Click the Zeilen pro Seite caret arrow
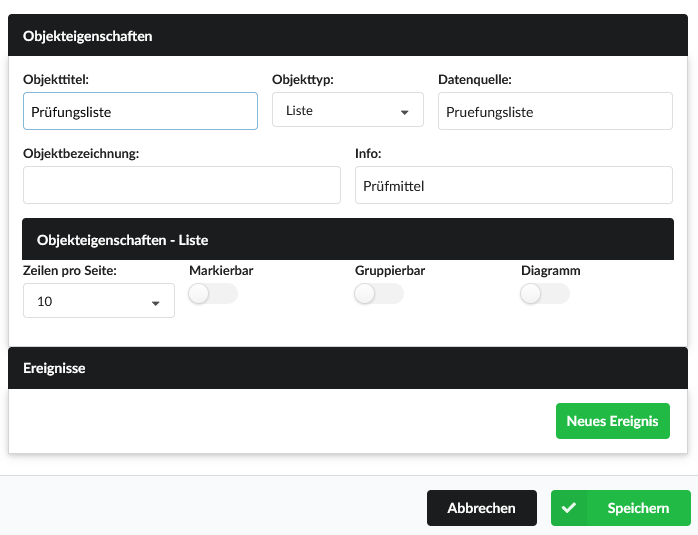Viewport: 698px width, 535px height. click(155, 304)
